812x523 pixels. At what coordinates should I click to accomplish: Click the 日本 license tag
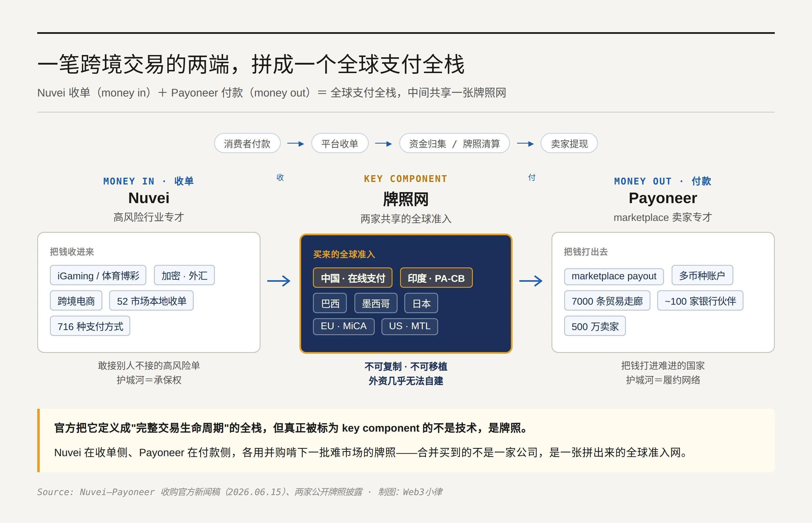421,303
